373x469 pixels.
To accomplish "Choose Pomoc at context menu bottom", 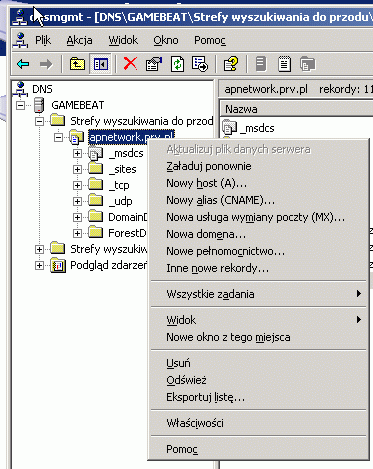I will [x=258, y=449].
